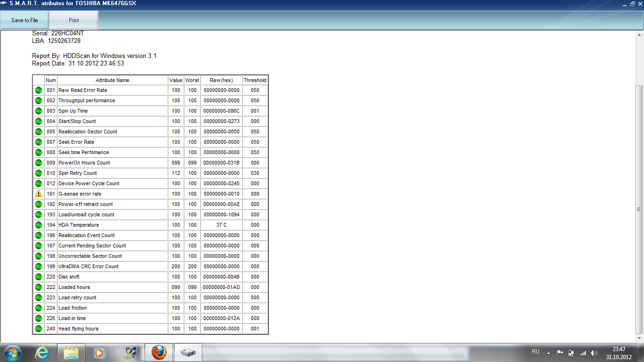
Task: Open Internet Explorer from the taskbar
Action: pyautogui.click(x=42, y=353)
